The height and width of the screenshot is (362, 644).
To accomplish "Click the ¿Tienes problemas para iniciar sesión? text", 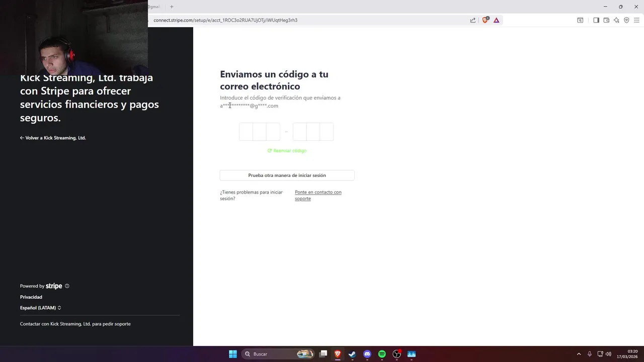I will pos(251,195).
